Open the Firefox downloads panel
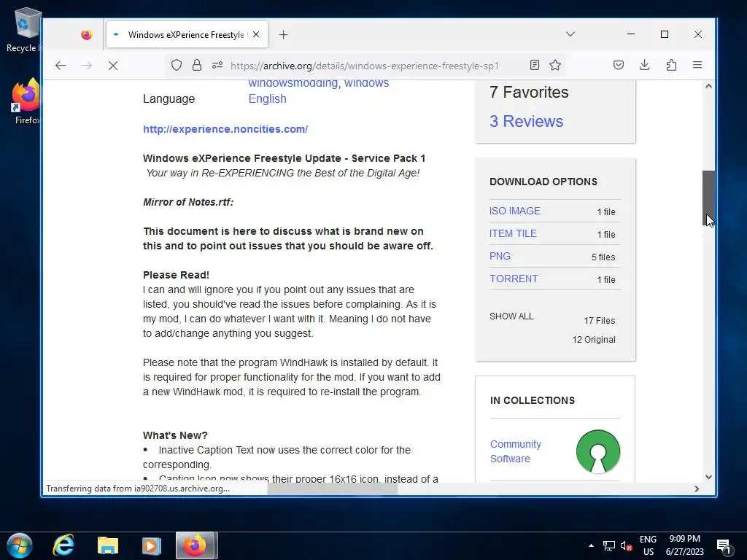 point(645,65)
